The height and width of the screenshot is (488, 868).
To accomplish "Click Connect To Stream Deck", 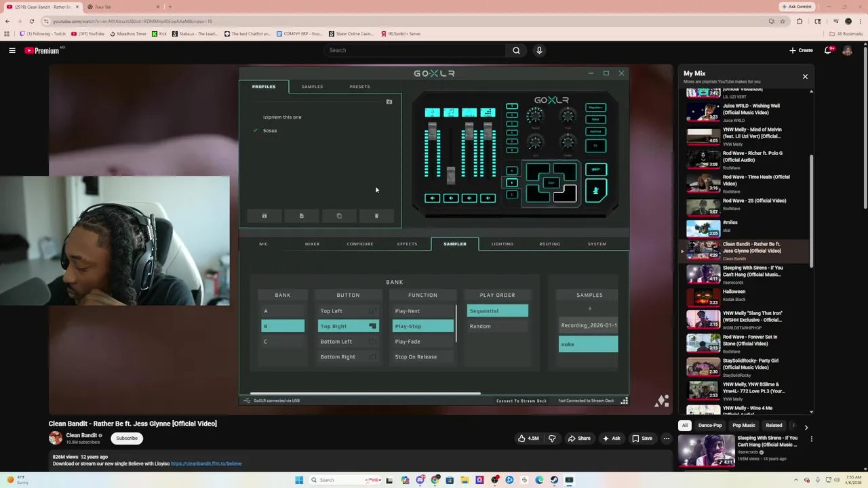I will [521, 401].
